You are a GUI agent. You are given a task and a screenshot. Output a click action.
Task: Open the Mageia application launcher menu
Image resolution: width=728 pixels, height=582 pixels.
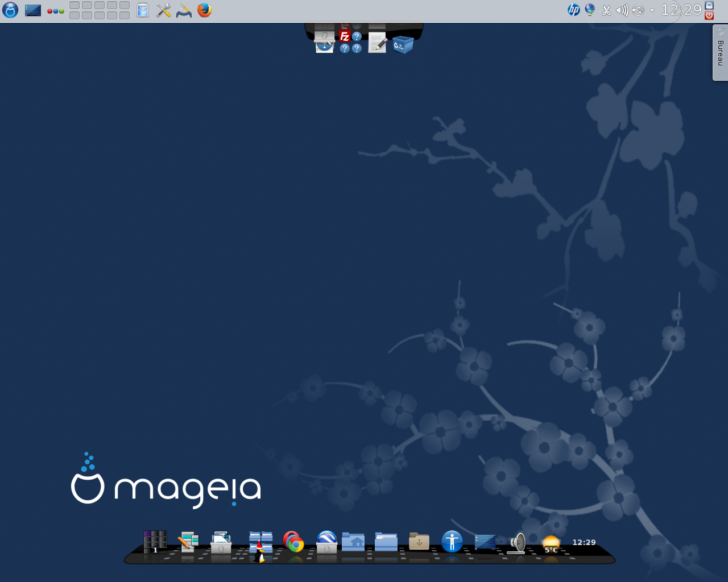click(x=10, y=10)
